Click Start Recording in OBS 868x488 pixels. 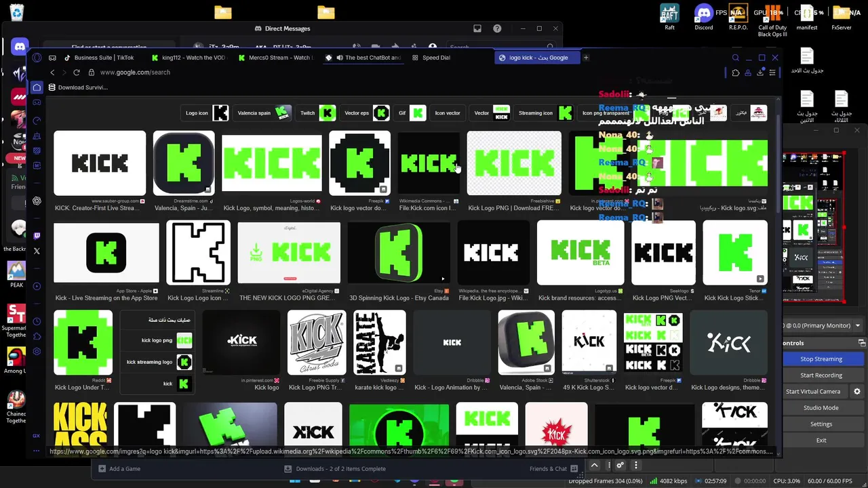pos(821,375)
